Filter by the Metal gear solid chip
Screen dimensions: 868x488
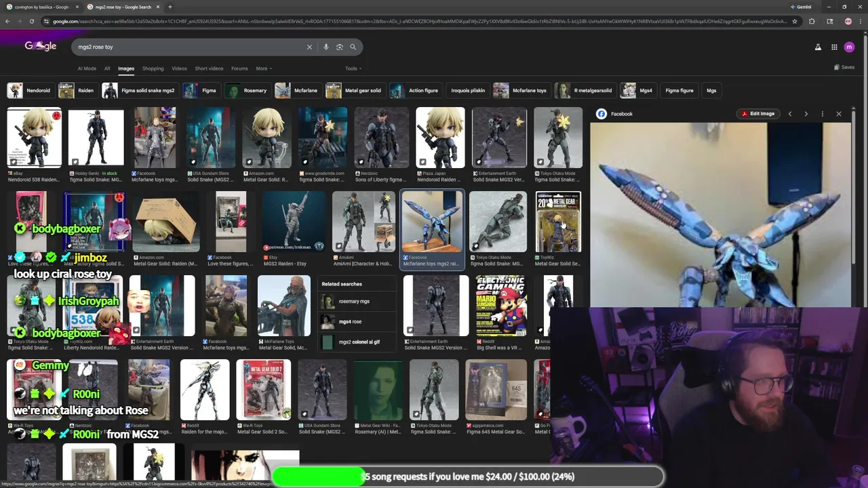(x=355, y=90)
